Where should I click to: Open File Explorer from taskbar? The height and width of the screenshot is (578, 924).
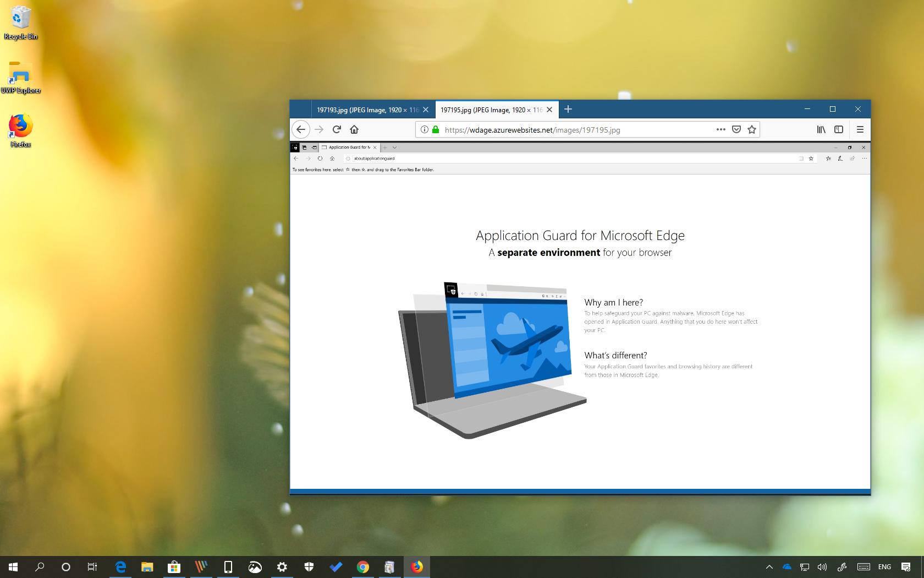point(147,566)
